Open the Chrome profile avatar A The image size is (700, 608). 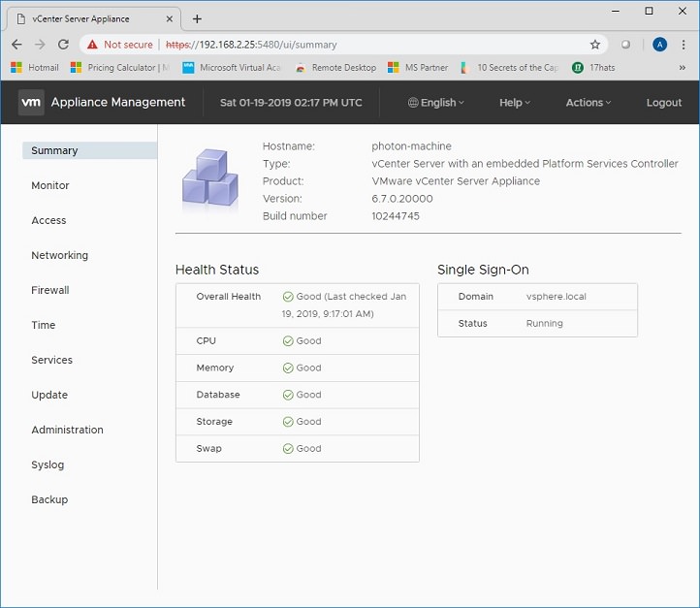pyautogui.click(x=660, y=45)
